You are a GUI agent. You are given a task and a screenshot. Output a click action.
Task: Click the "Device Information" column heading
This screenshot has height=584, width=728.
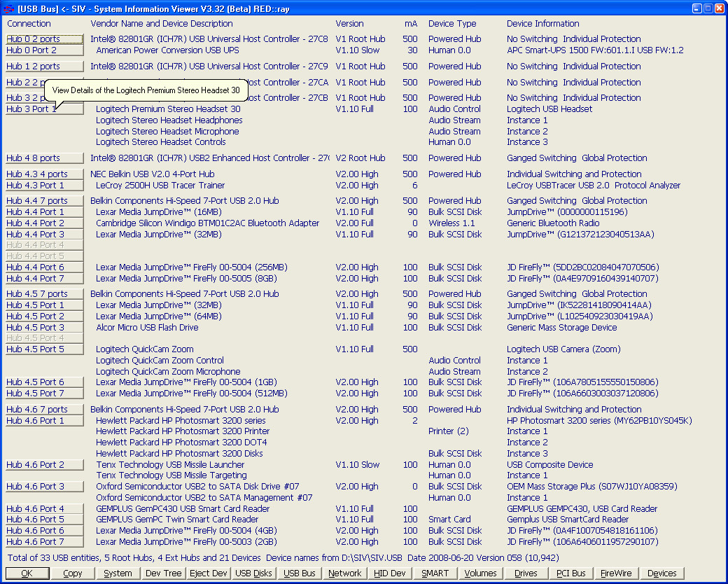click(542, 24)
